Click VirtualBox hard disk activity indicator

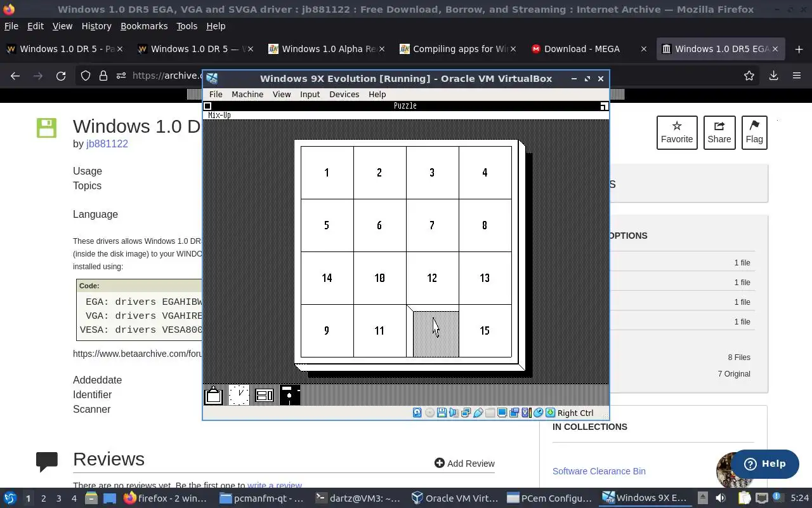[x=417, y=413]
